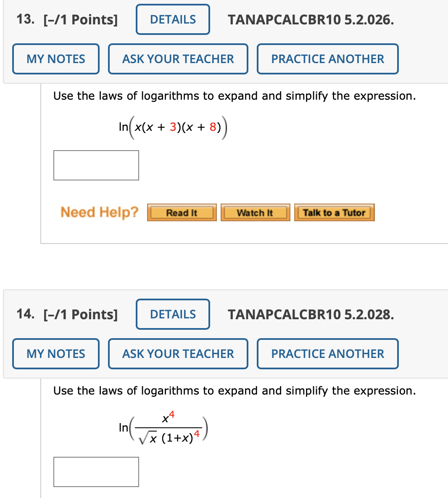Open MY NOTES for question 13

(55, 59)
